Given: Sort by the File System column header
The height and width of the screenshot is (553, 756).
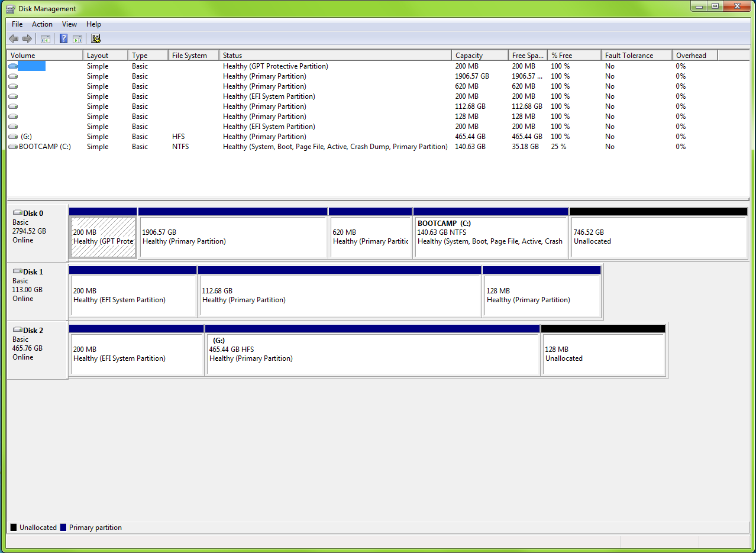Looking at the screenshot, I should pos(193,55).
